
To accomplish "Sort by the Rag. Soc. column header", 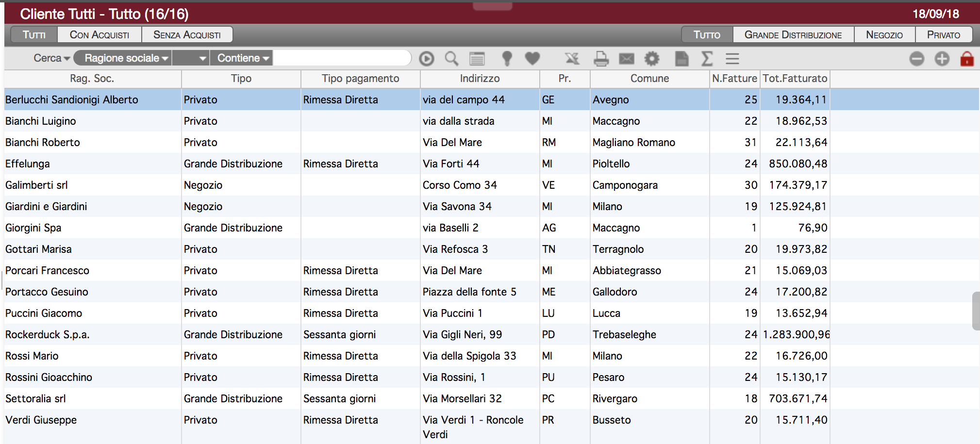I will coord(92,79).
